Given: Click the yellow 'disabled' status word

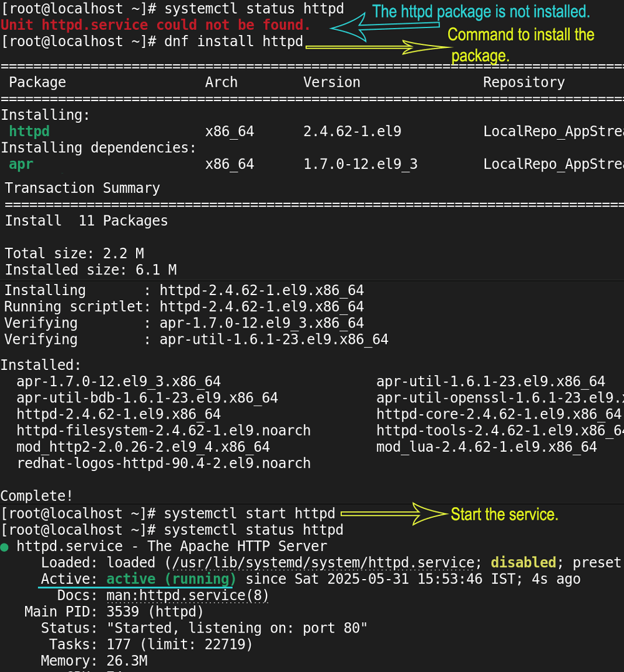Looking at the screenshot, I should [x=524, y=562].
